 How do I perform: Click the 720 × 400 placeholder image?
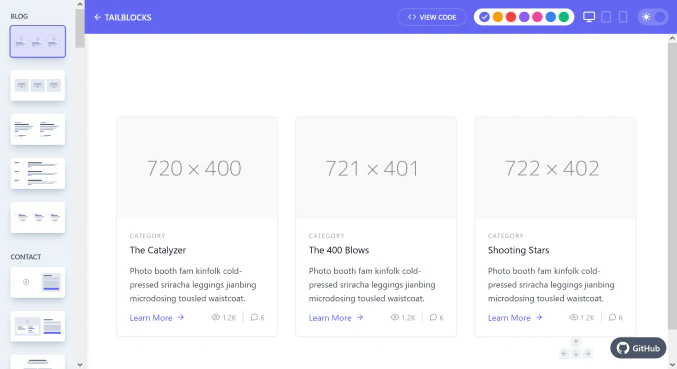coord(197,167)
